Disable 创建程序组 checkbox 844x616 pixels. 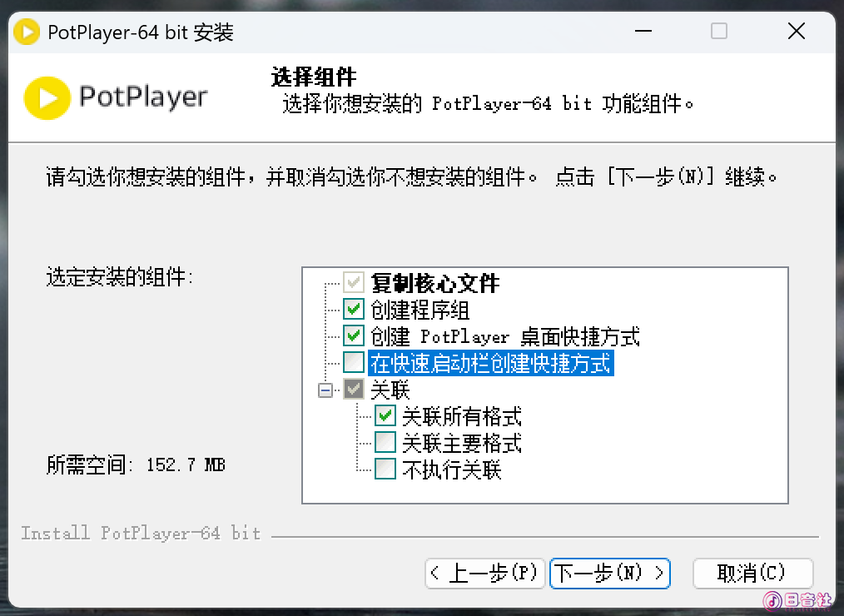(x=353, y=309)
